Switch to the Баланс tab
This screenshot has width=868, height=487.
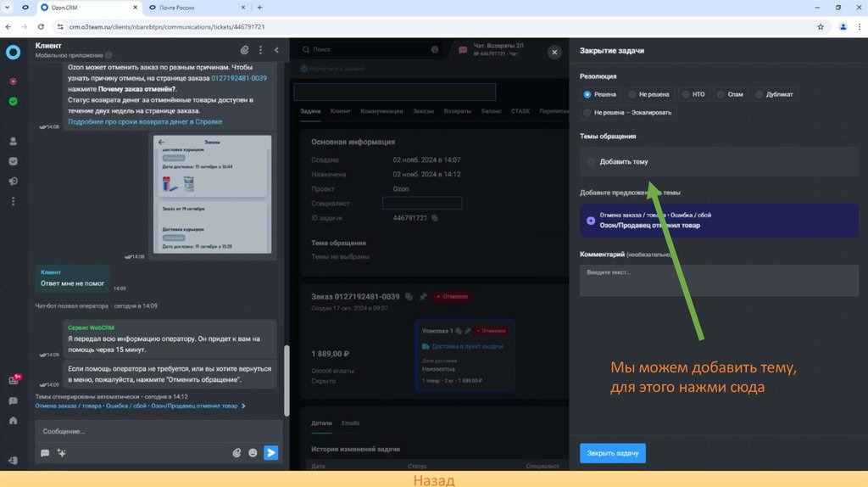coord(491,111)
